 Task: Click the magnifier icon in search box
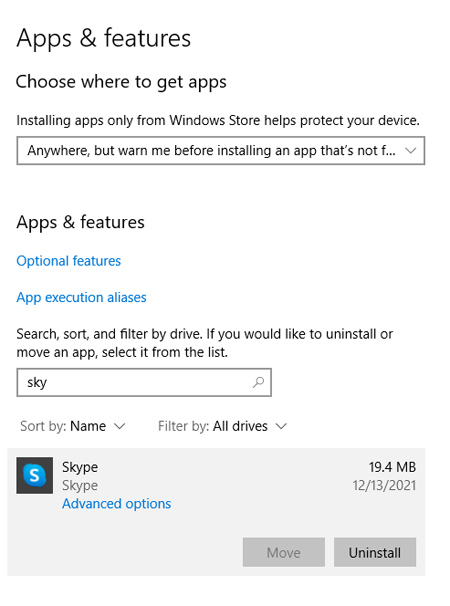(258, 382)
